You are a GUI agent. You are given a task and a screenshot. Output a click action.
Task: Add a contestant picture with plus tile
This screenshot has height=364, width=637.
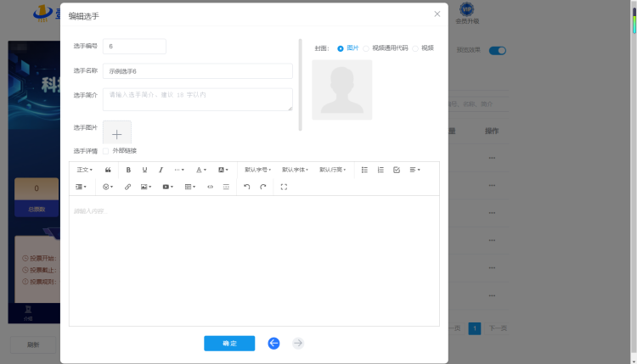[117, 132]
